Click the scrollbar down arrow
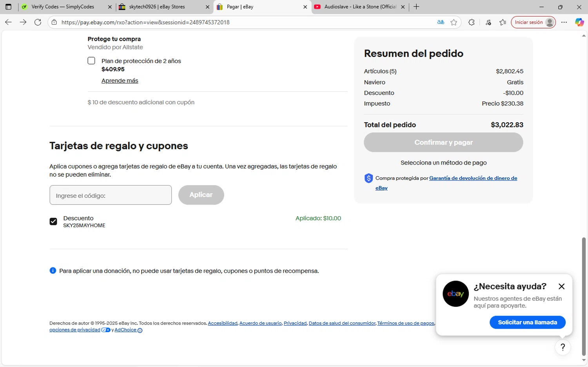The image size is (588, 367). [584, 360]
